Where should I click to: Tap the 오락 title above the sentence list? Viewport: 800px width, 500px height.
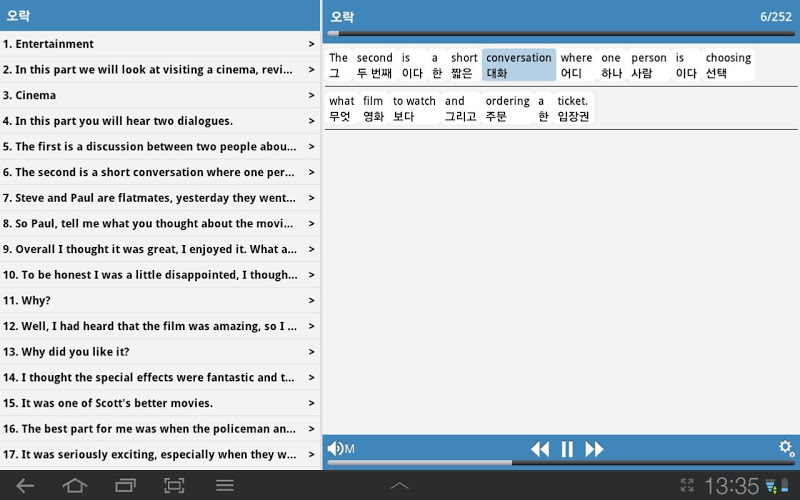pos(18,15)
